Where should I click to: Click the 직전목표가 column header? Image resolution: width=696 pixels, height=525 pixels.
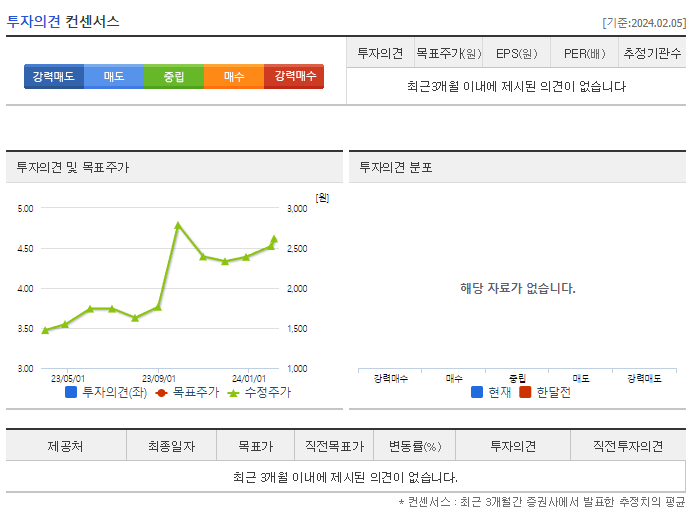[334, 446]
